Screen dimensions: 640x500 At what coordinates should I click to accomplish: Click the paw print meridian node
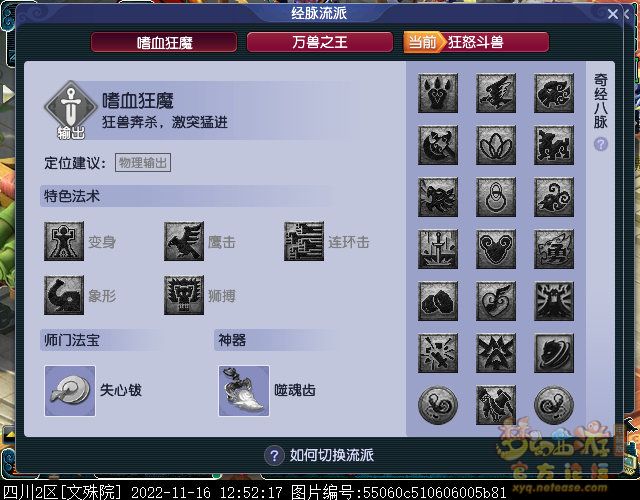438,93
